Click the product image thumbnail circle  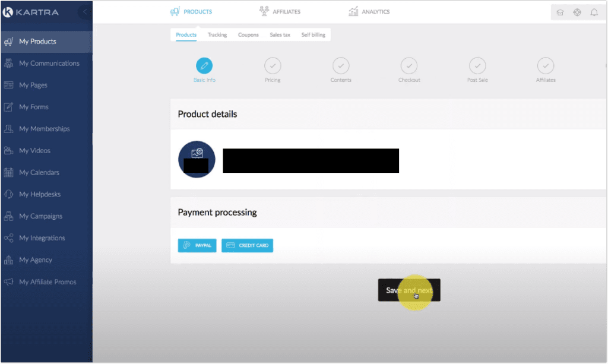click(x=197, y=159)
